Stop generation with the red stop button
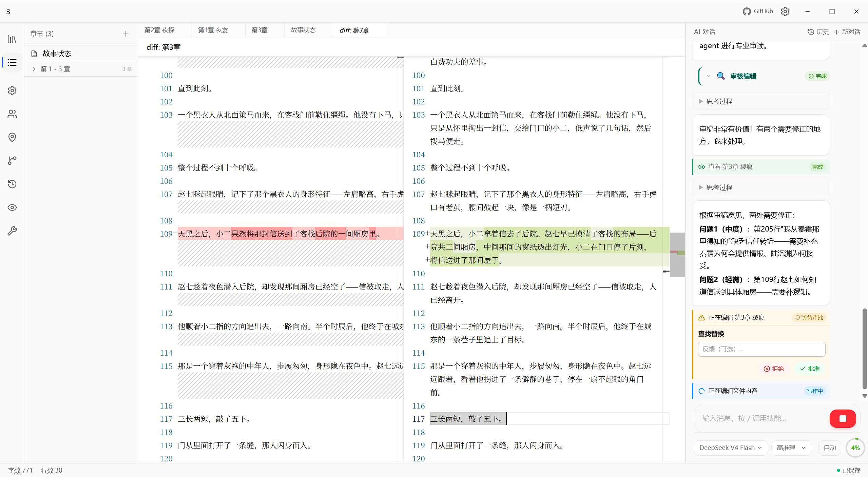The width and height of the screenshot is (868, 477). pyautogui.click(x=843, y=419)
